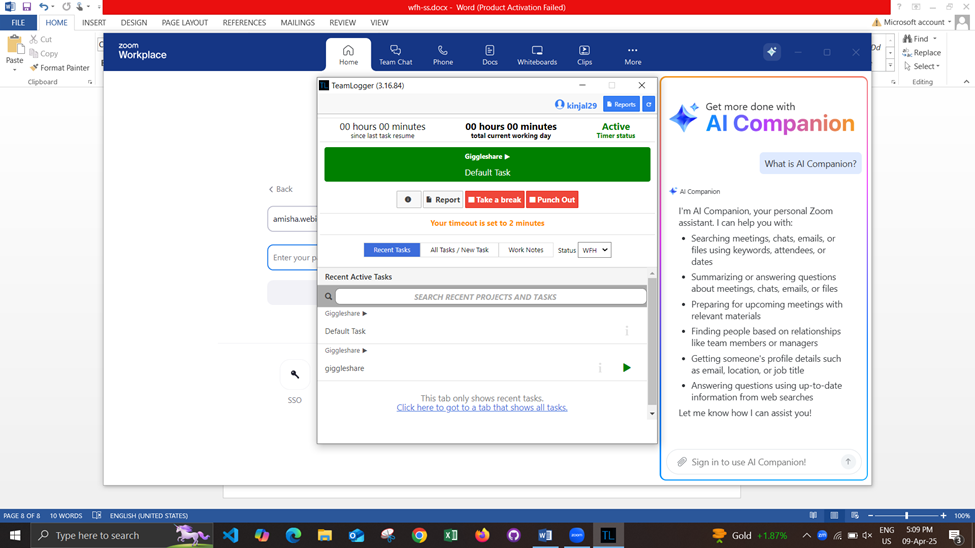The height and width of the screenshot is (548, 975).
Task: Click the SSO key icon in Zoom sign-in
Action: pyautogui.click(x=295, y=374)
